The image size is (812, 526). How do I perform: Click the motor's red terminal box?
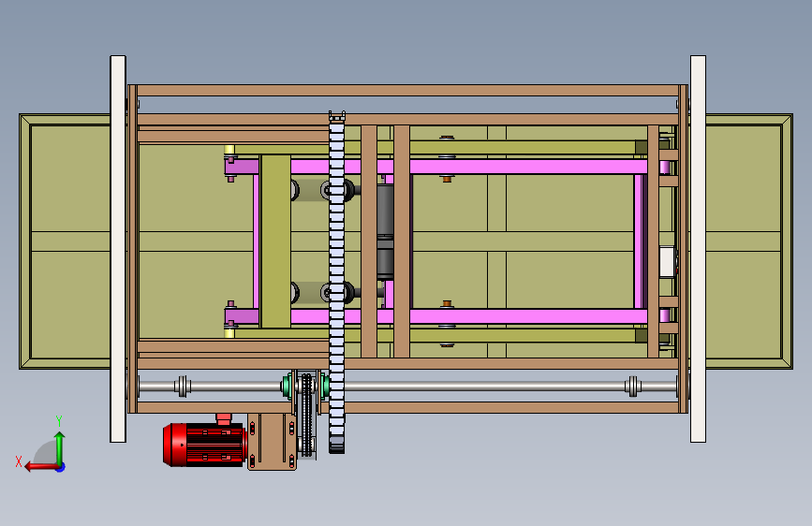coord(223,418)
